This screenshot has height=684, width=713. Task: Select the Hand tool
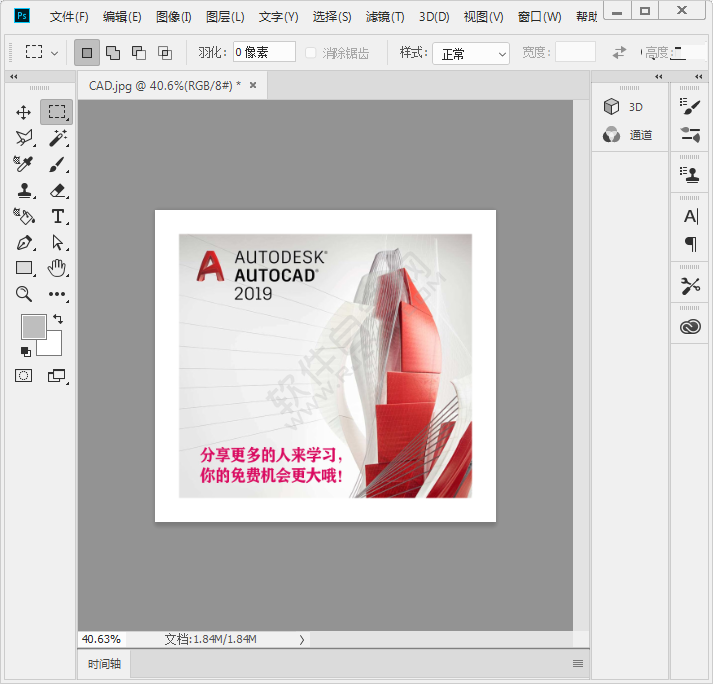click(x=57, y=268)
